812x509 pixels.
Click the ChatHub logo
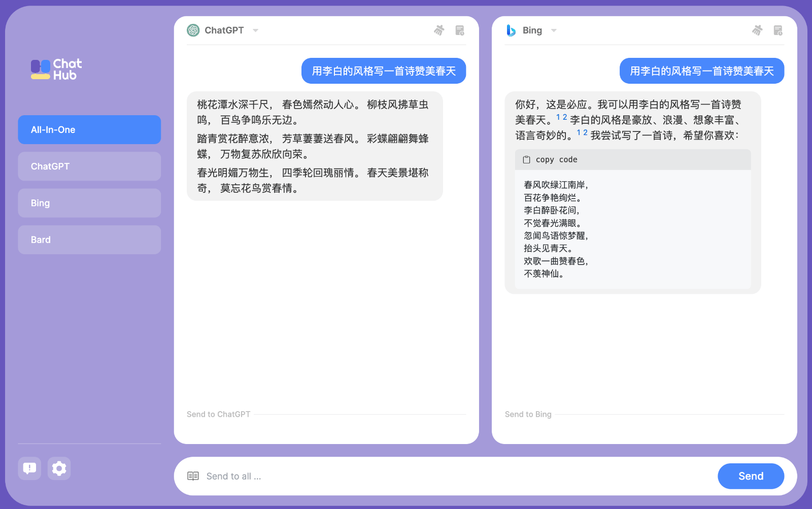(56, 70)
